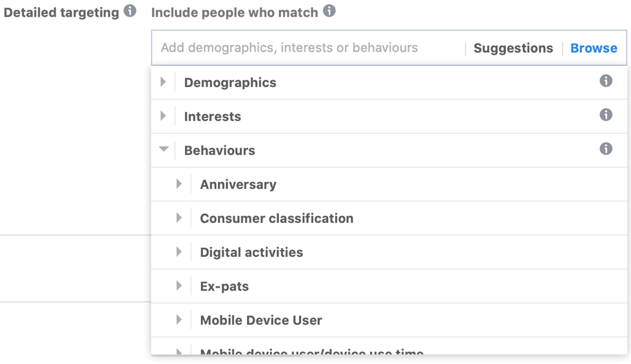The image size is (631, 364).
Task: Click info icon next to Detailed targeting
Action: (x=130, y=11)
